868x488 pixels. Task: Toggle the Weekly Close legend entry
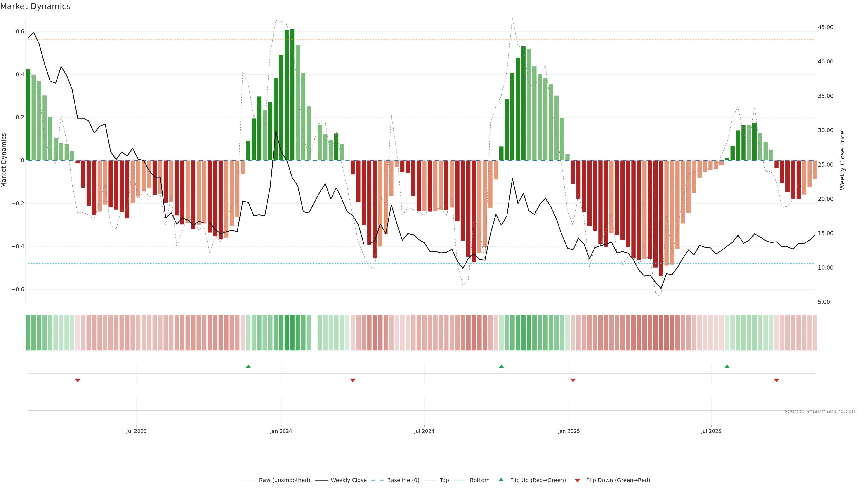point(348,480)
